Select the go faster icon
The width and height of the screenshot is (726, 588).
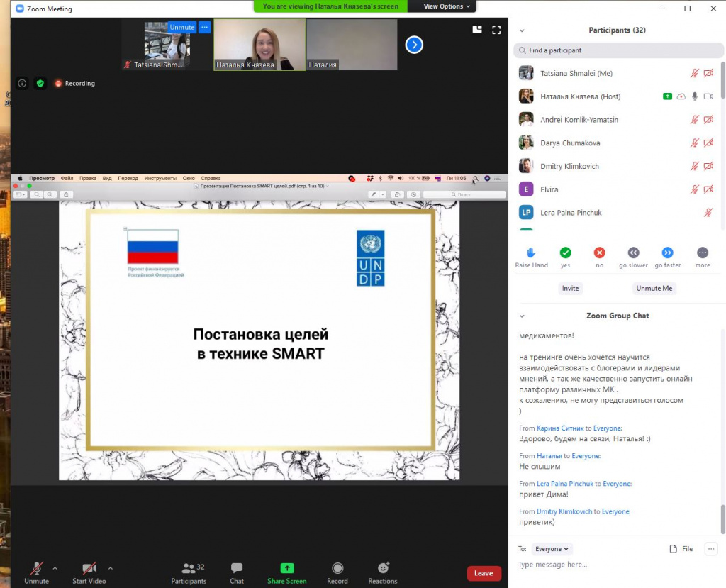(x=667, y=253)
